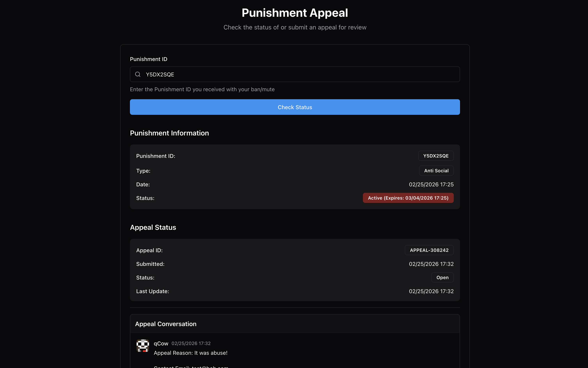This screenshot has height=368, width=588.
Task: Select the APPEAL-308242 ID badge
Action: (429, 250)
